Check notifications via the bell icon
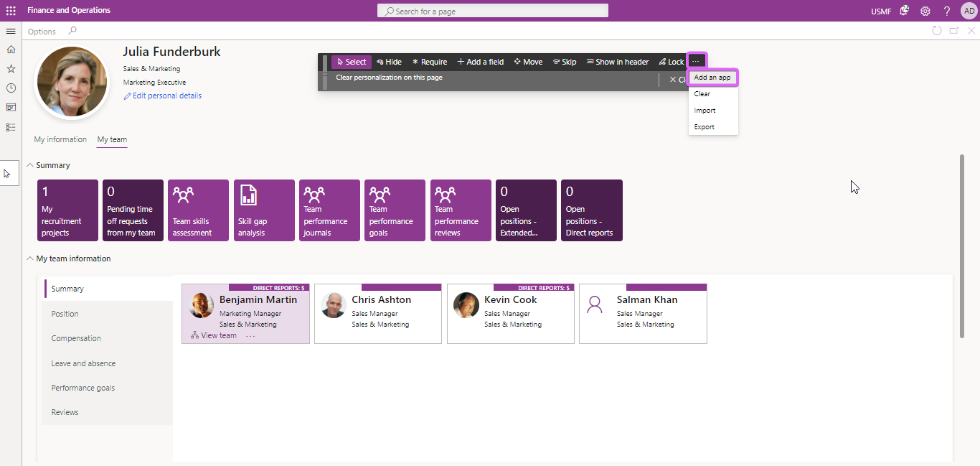The width and height of the screenshot is (980, 466). click(x=905, y=11)
